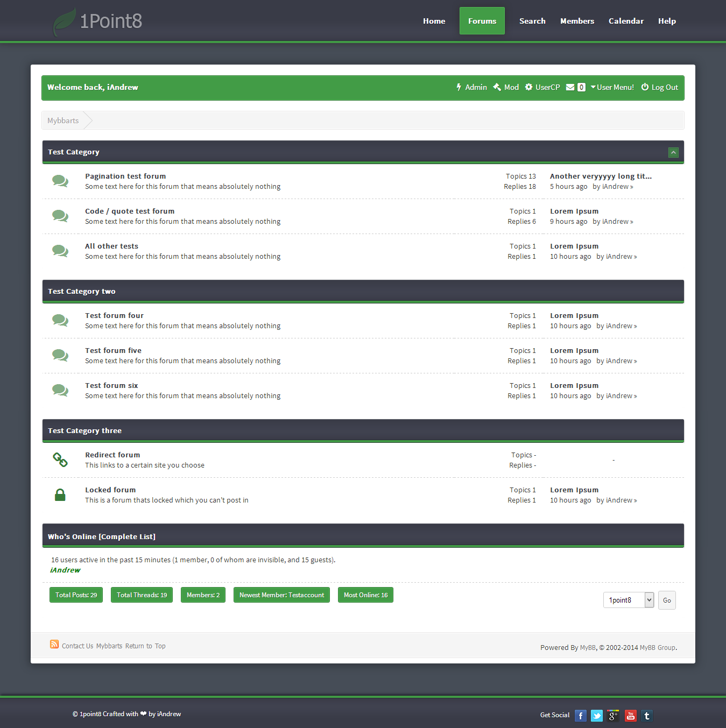Open the YouTube social icon
Viewport: 726px width, 728px height.
630,716
